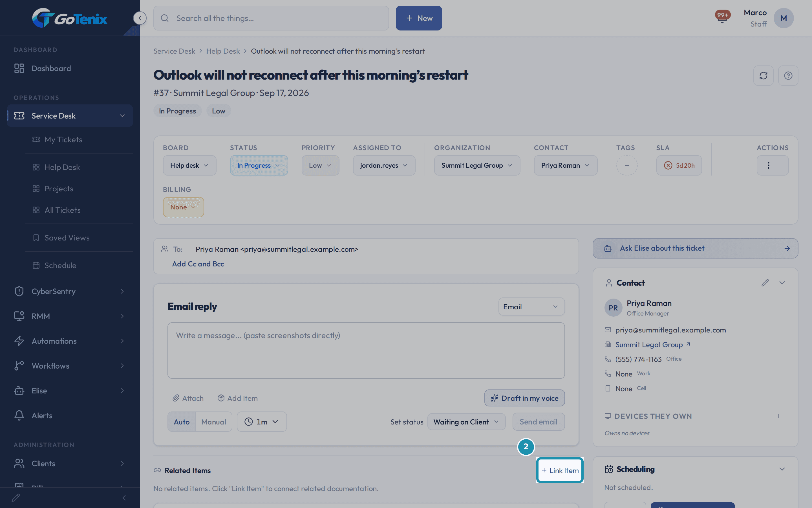This screenshot has width=812, height=508.
Task: Open the Summit Legal Group organization dropdown
Action: click(477, 165)
